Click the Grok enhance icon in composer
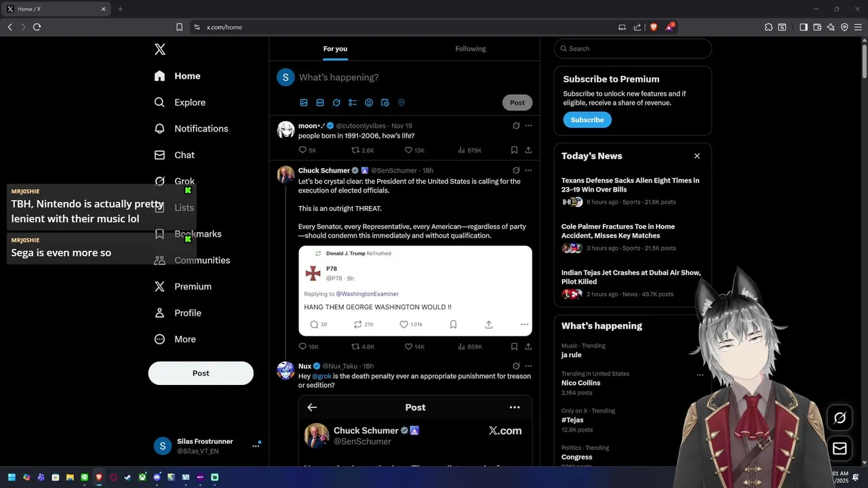 (x=336, y=103)
